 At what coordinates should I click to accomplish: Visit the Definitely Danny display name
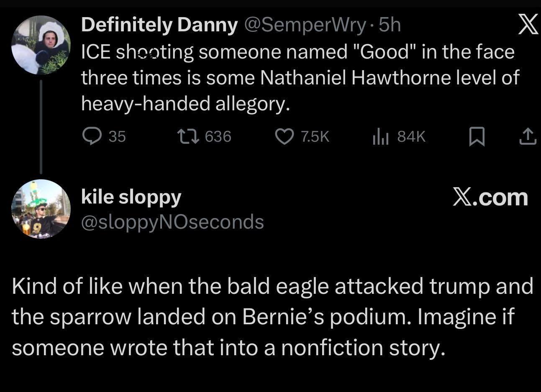[x=159, y=25]
